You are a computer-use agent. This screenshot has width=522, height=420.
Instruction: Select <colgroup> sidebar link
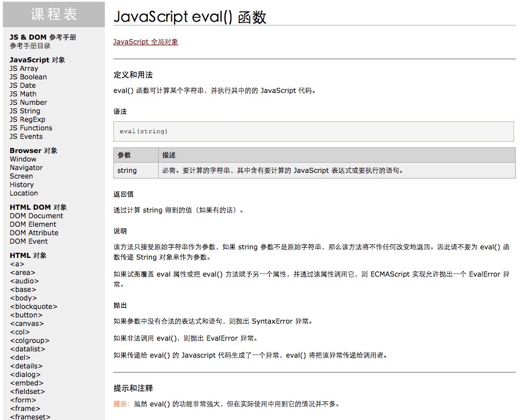[30, 341]
